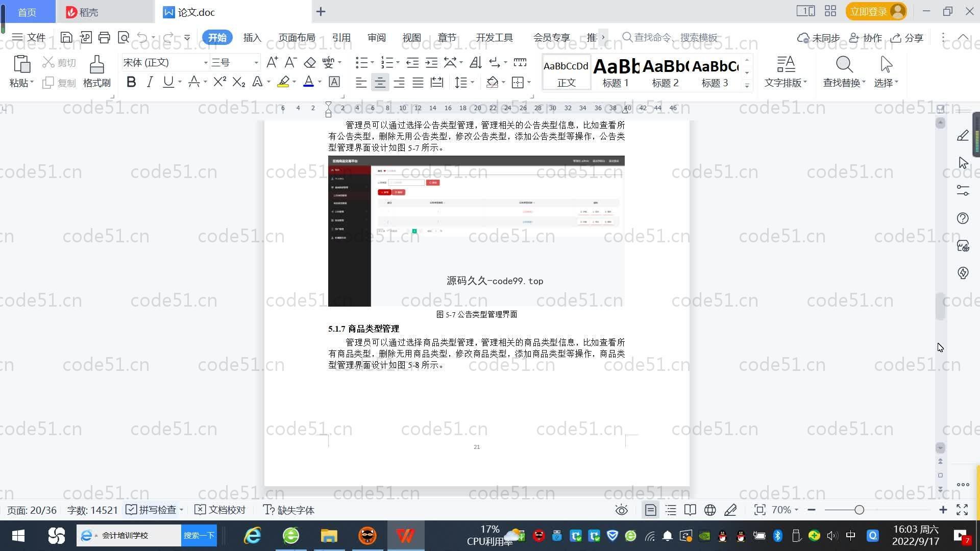Click zoom slider handle

tap(859, 510)
